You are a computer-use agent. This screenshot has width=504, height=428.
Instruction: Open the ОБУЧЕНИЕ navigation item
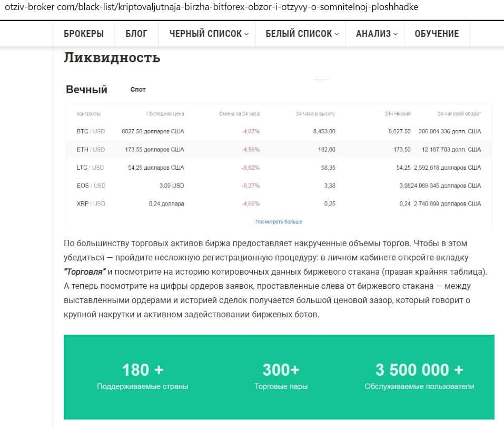tap(437, 34)
